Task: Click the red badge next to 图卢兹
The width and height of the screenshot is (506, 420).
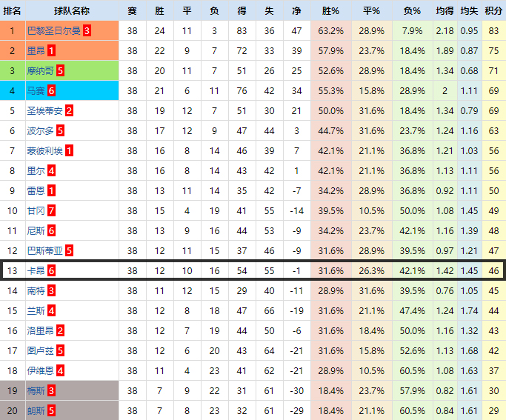Action: [x=60, y=351]
